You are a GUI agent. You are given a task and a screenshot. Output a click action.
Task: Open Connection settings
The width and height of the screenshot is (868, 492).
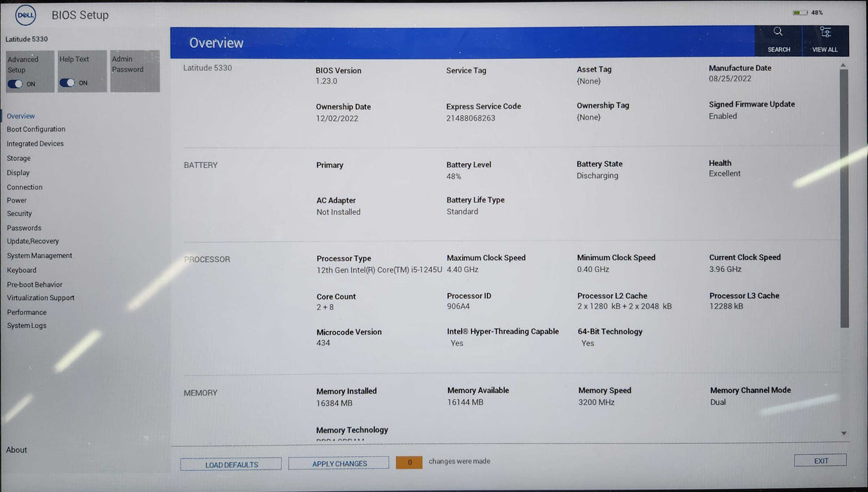coord(25,187)
